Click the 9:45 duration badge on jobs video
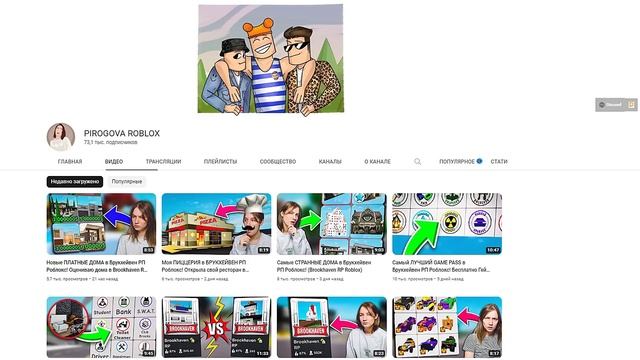The width and height of the screenshot is (640, 360). [x=149, y=353]
